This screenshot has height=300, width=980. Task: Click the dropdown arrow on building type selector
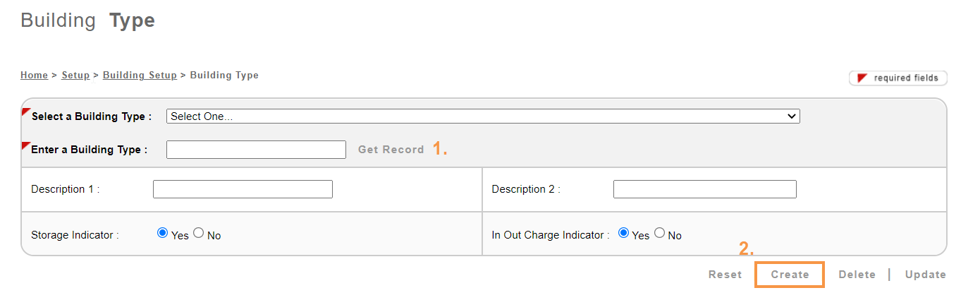point(792,116)
